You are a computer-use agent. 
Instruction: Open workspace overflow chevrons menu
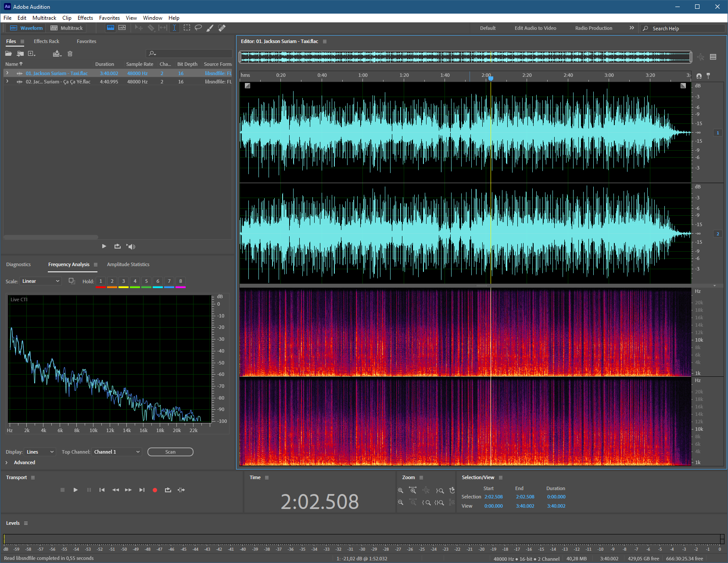tap(632, 28)
